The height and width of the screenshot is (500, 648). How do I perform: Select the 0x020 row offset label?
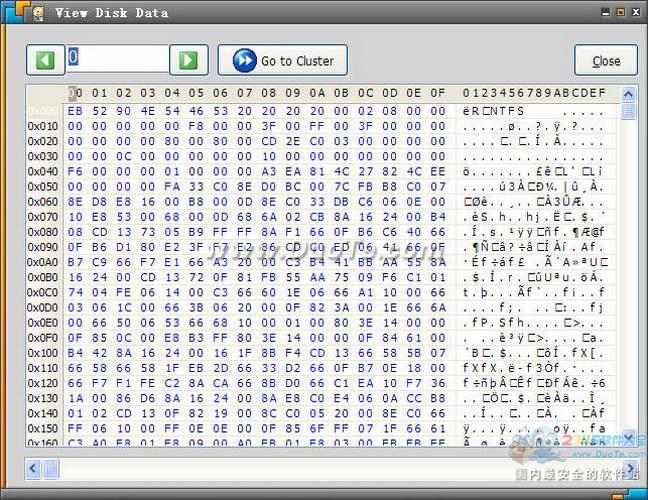point(43,141)
